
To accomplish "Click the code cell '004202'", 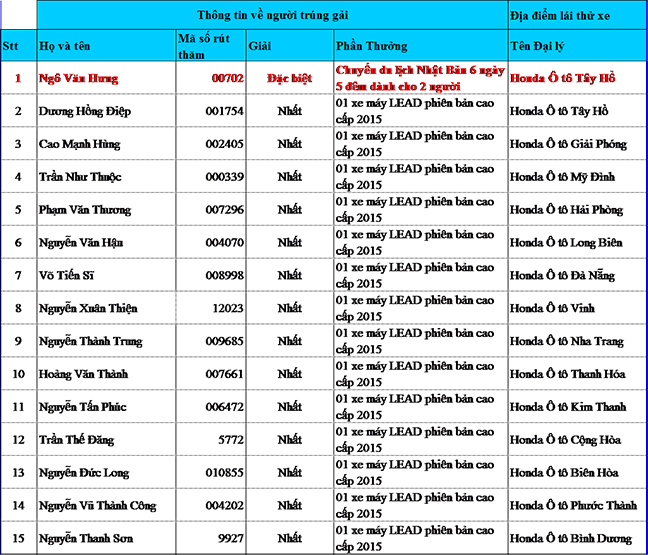I will [211, 505].
